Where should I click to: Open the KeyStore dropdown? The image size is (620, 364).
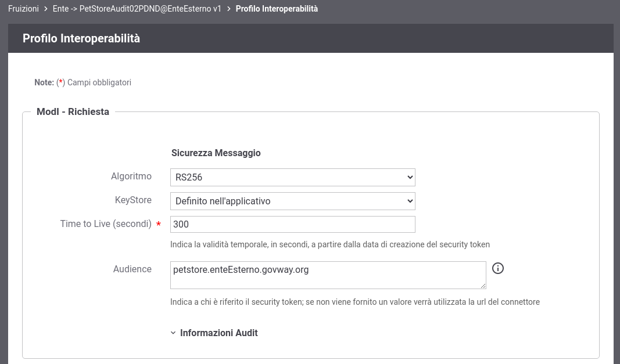[x=293, y=201]
